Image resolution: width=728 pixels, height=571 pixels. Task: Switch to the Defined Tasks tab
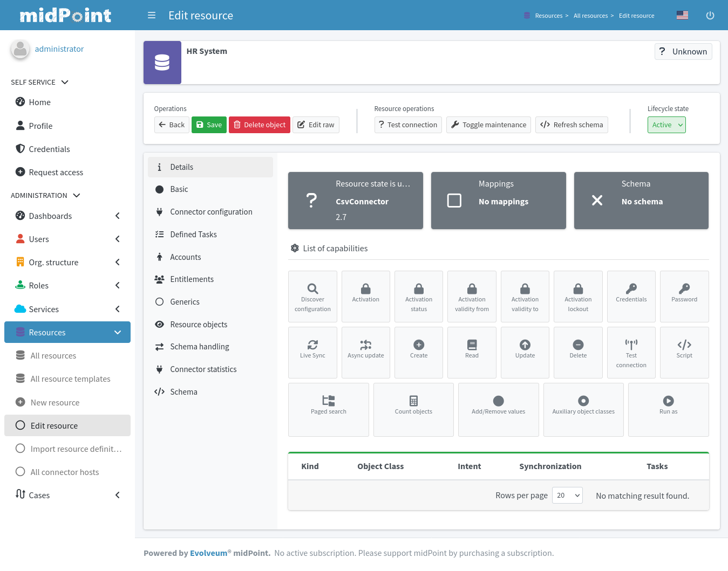pyautogui.click(x=193, y=234)
